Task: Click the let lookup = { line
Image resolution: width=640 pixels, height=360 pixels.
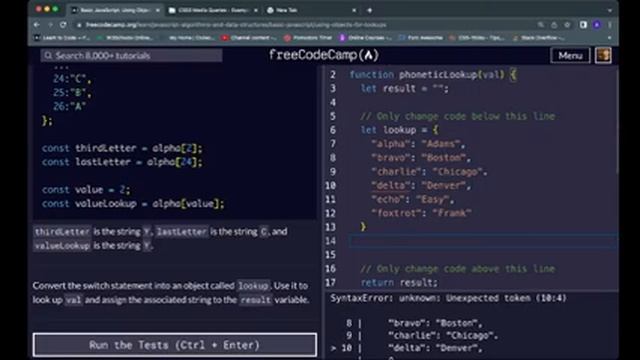Action: (x=399, y=130)
